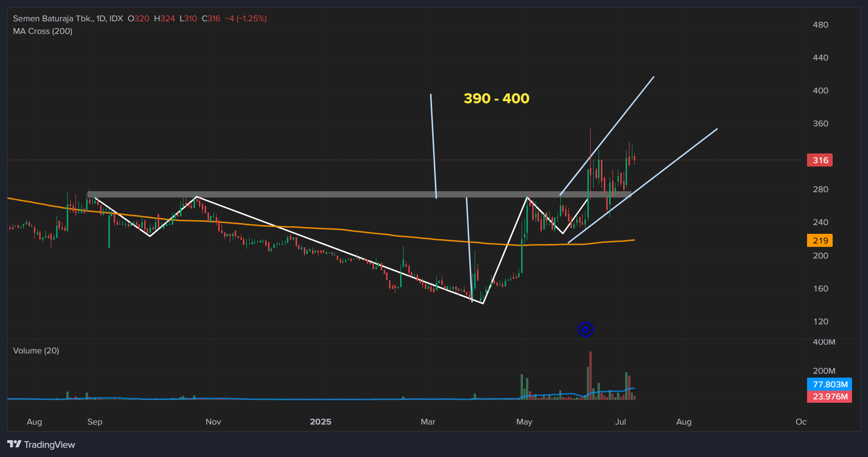868x457 pixels.
Task: Click the orange 219 moving average label
Action: click(820, 241)
